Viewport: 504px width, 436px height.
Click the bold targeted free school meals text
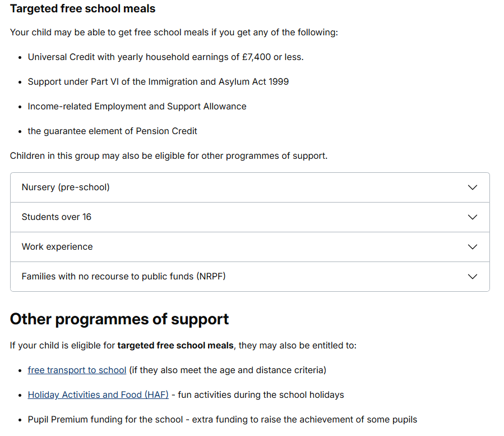[175, 346]
